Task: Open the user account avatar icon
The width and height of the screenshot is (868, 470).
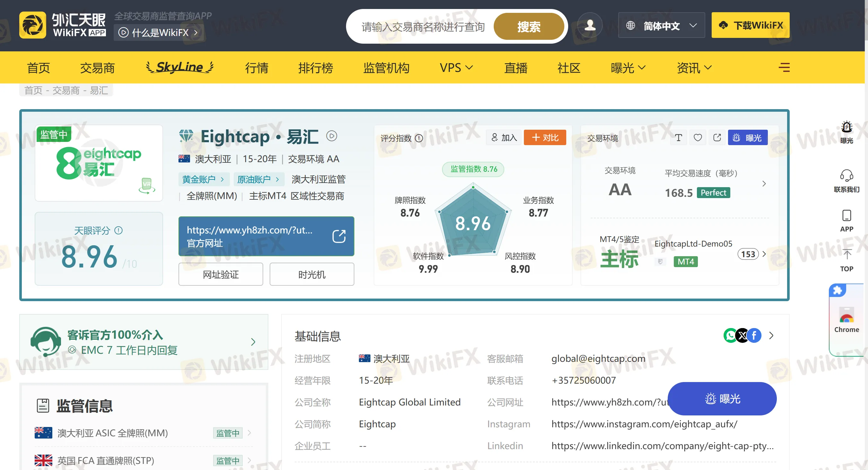Action: pos(590,25)
